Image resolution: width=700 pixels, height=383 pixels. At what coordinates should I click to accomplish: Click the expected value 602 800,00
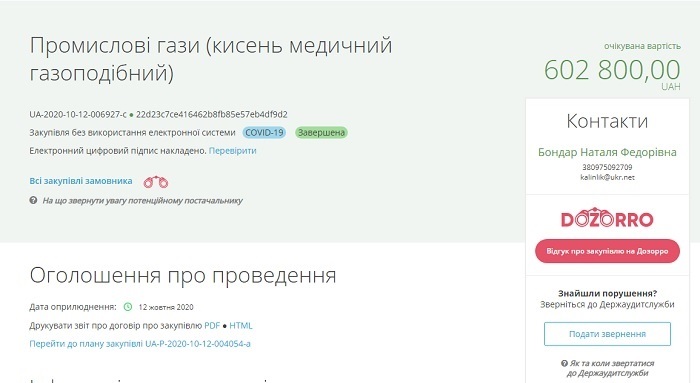pos(612,70)
